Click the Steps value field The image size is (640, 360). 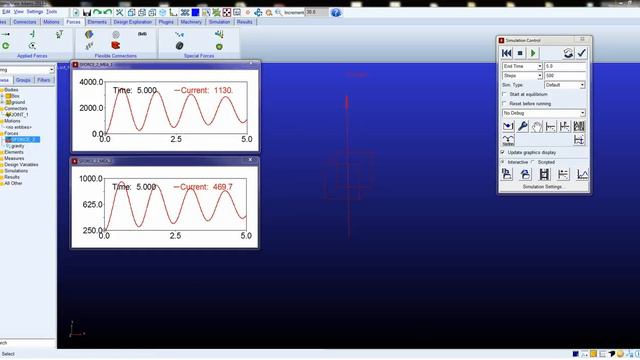tap(565, 76)
